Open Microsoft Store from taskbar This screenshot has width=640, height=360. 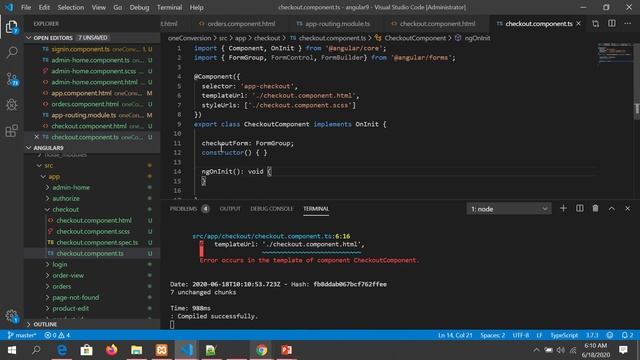[x=87, y=350]
